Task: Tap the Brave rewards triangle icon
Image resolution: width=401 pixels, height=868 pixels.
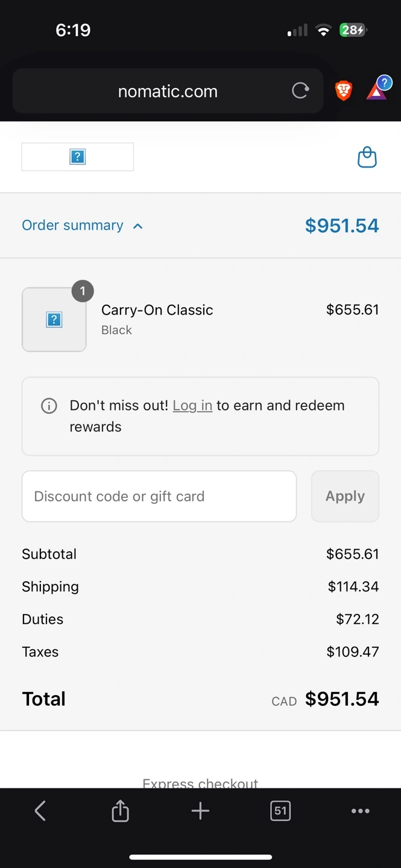Action: pos(377,91)
